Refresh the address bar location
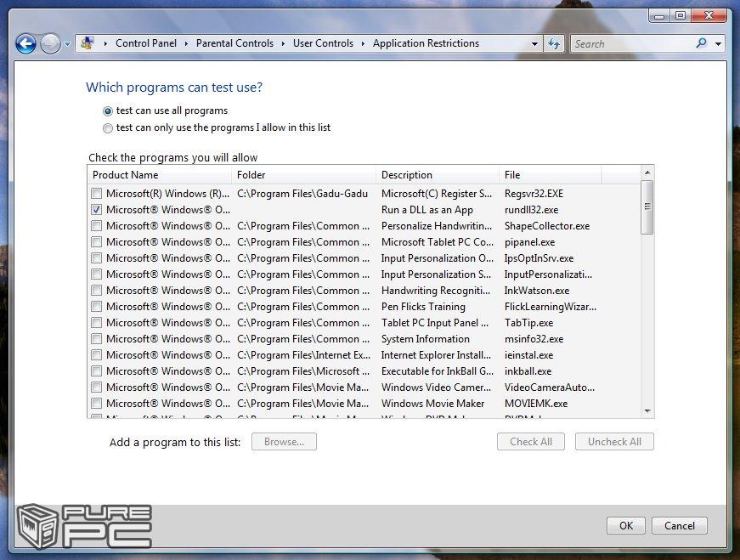This screenshot has width=740, height=560. pos(554,44)
